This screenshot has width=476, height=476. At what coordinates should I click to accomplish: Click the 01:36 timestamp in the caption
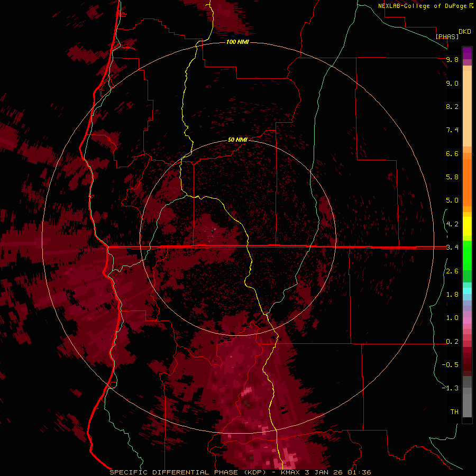click(x=360, y=472)
